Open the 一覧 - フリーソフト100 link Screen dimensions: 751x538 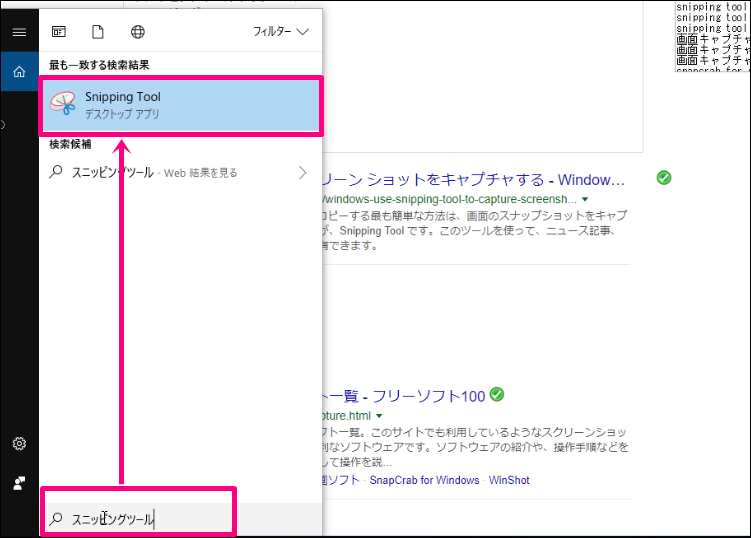tap(404, 396)
